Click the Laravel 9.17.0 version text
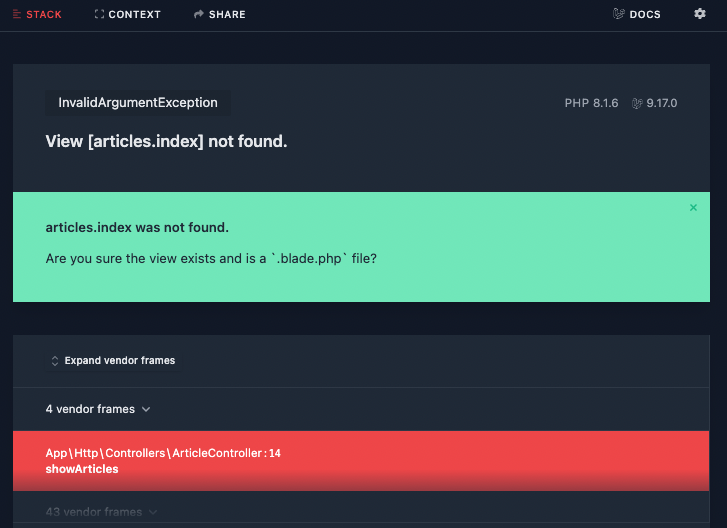This screenshot has height=528, width=727. tap(662, 103)
